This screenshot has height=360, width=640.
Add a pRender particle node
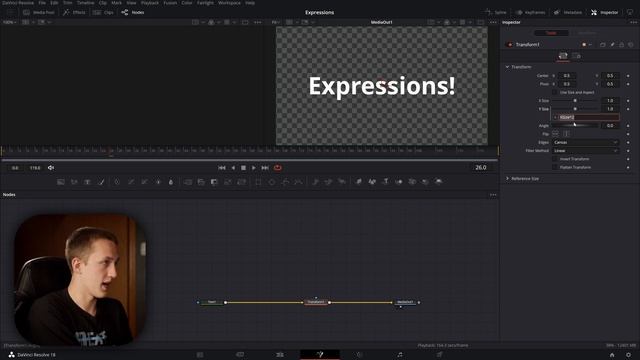click(342, 182)
